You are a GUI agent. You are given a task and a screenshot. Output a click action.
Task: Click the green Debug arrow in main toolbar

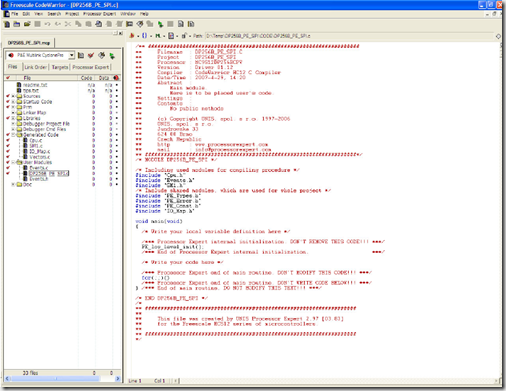[x=160, y=24]
